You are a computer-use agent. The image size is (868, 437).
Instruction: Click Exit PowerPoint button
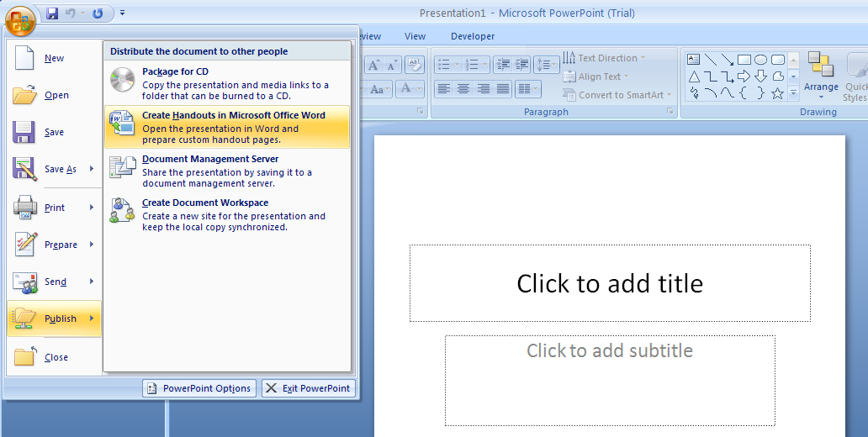309,388
